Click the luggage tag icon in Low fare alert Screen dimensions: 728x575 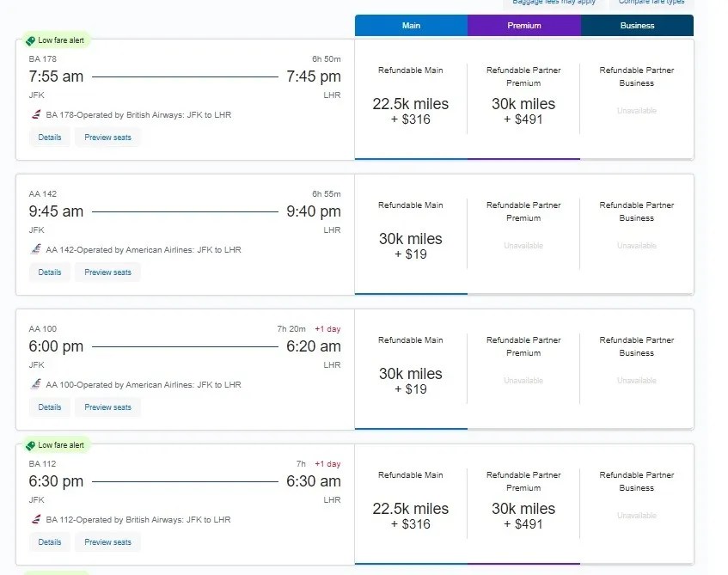pyautogui.click(x=28, y=40)
